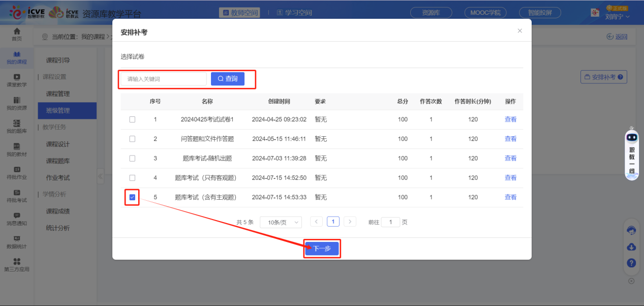This screenshot has width=644, height=306.
Task: Switch to the 学习空间 tab
Action: [294, 13]
